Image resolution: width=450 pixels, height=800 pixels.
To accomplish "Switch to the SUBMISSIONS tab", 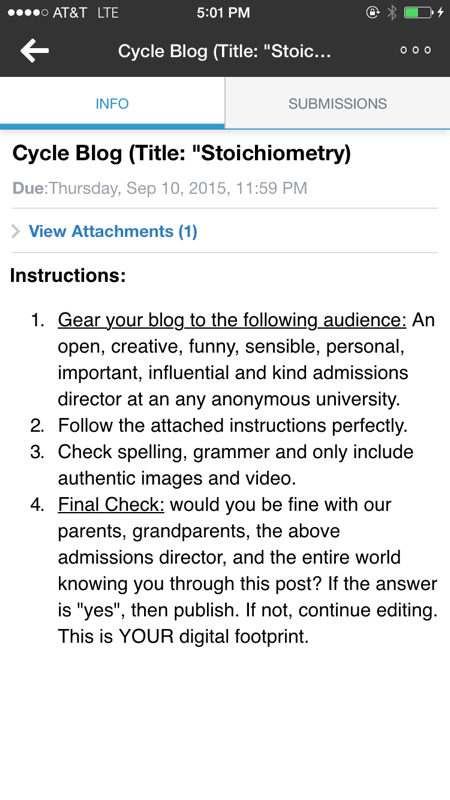I will pos(337,104).
